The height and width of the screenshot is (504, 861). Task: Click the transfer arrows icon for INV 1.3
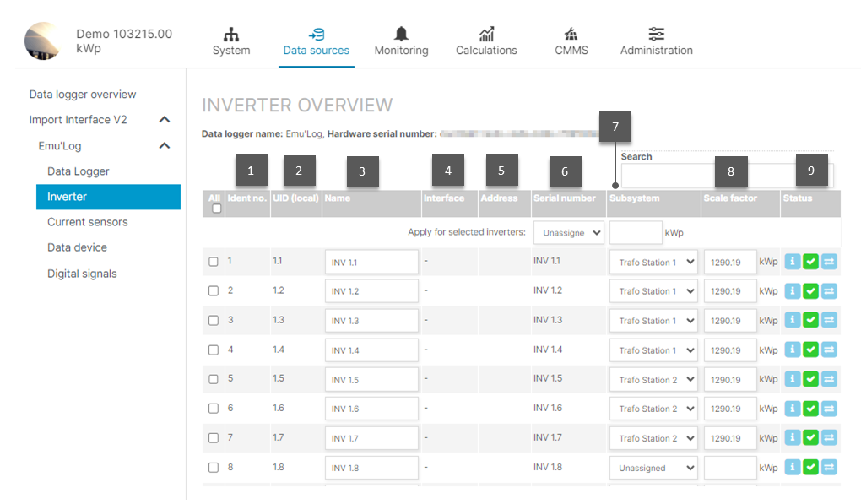pos(829,320)
